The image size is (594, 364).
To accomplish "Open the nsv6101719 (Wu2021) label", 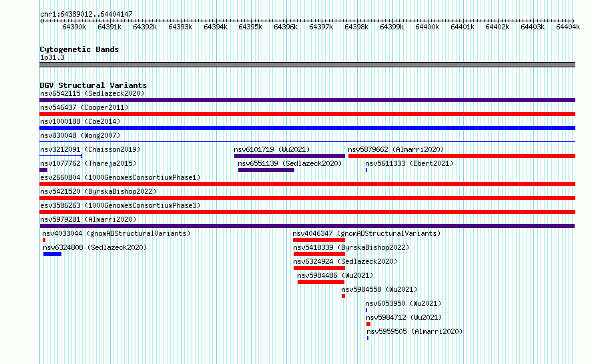I will [272, 149].
